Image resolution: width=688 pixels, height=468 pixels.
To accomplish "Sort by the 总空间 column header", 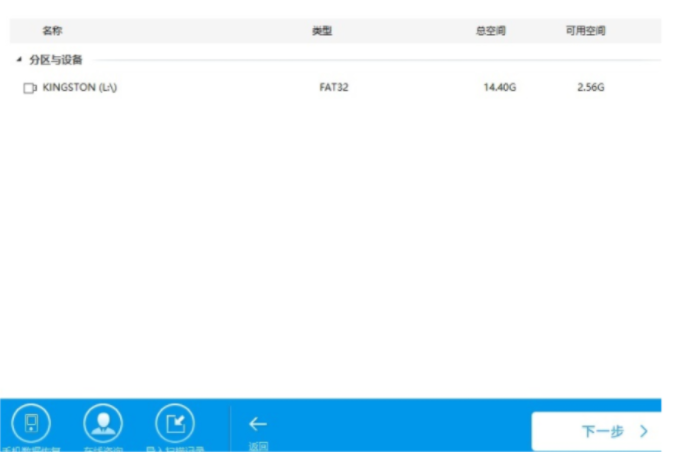I will (x=490, y=31).
